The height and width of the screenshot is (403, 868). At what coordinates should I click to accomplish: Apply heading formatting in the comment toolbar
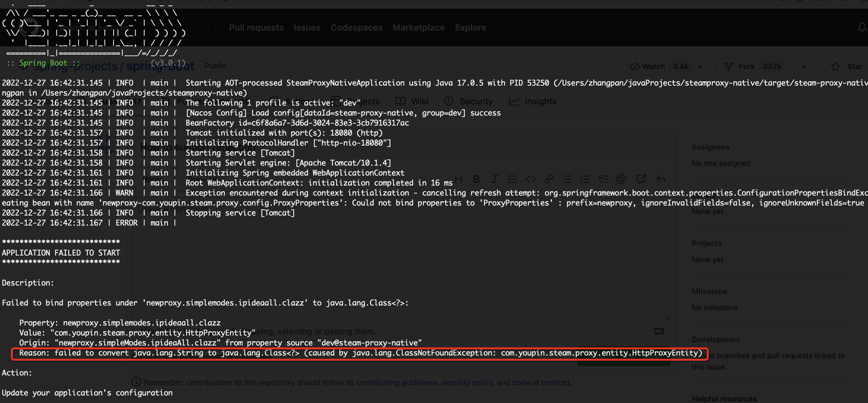[458, 179]
